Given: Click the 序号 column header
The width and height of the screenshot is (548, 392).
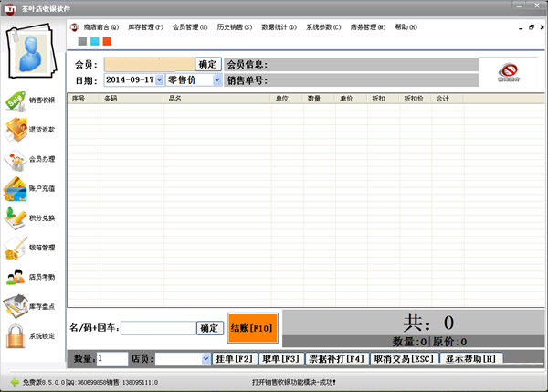Looking at the screenshot, I should (83, 99).
